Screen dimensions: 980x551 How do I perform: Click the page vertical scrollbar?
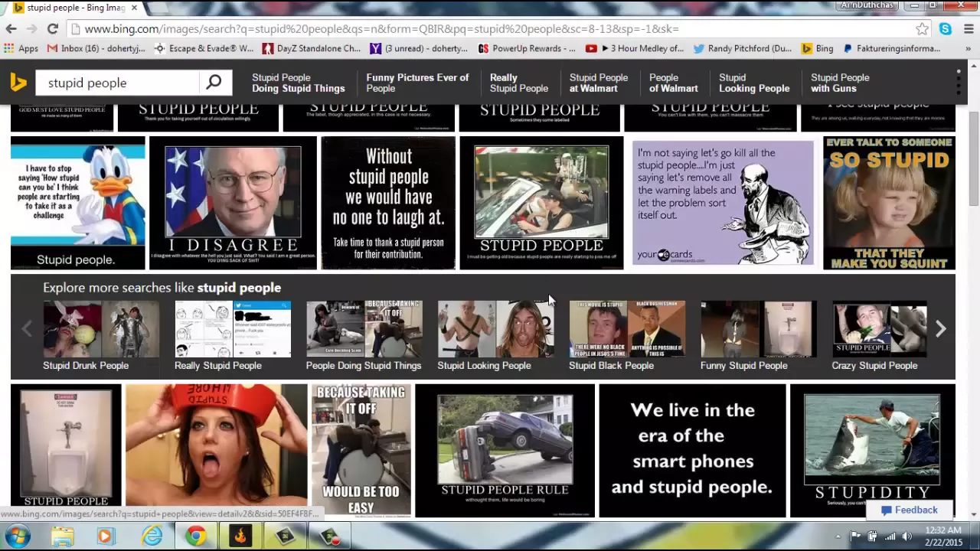click(973, 158)
